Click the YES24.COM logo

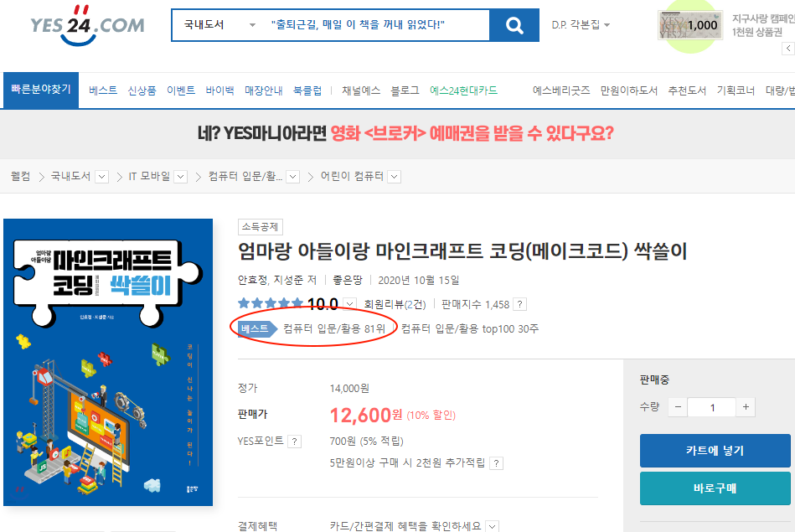(86, 25)
